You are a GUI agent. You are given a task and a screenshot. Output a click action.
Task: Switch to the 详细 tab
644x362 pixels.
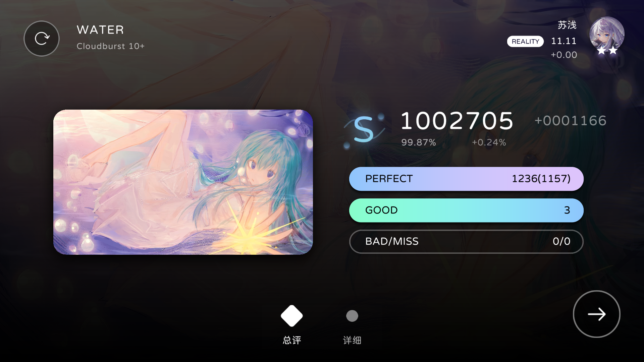coord(352,340)
